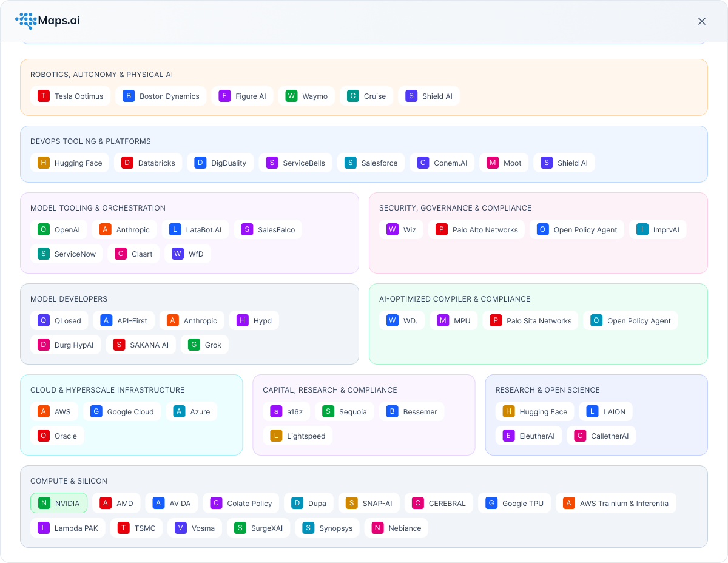Click the green W icon for Waymo

tap(291, 96)
